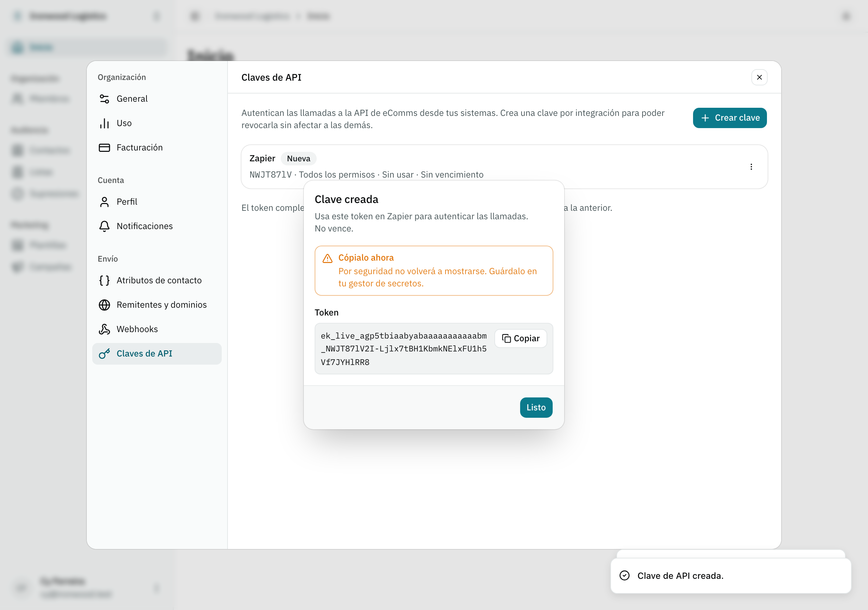Image resolution: width=868 pixels, height=610 pixels.
Task: Click the plus icon in Crear clave
Action: (705, 118)
